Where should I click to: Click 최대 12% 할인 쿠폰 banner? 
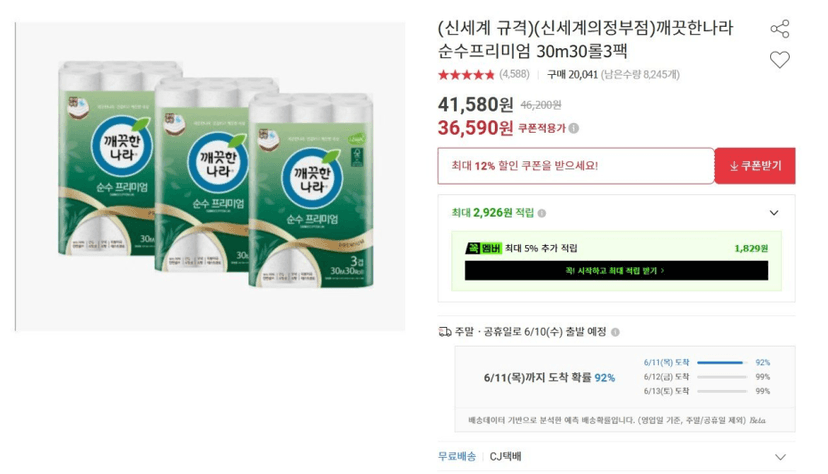(576, 166)
